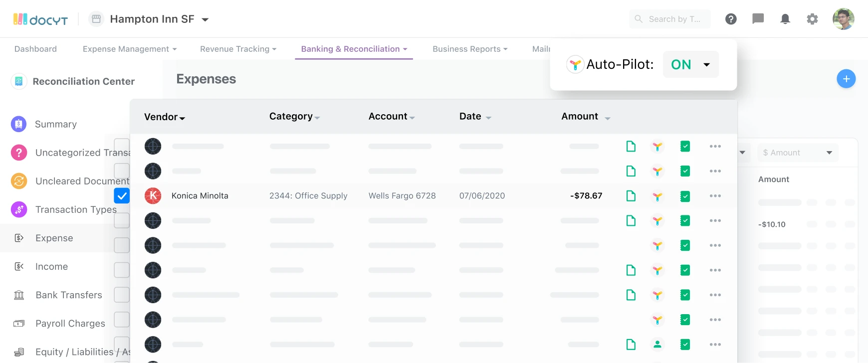Image resolution: width=868 pixels, height=363 pixels.
Task: Click the 07/06/2020 date cell
Action: [x=482, y=195]
